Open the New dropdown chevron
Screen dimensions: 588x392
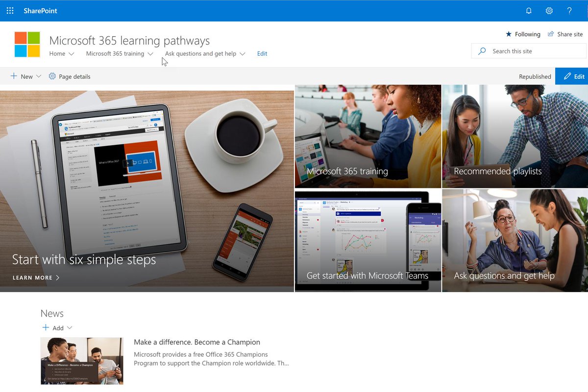(39, 76)
